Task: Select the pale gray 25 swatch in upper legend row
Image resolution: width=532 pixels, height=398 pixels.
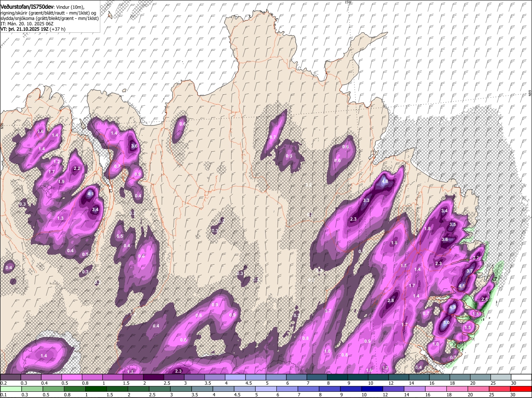Action: [501, 377]
